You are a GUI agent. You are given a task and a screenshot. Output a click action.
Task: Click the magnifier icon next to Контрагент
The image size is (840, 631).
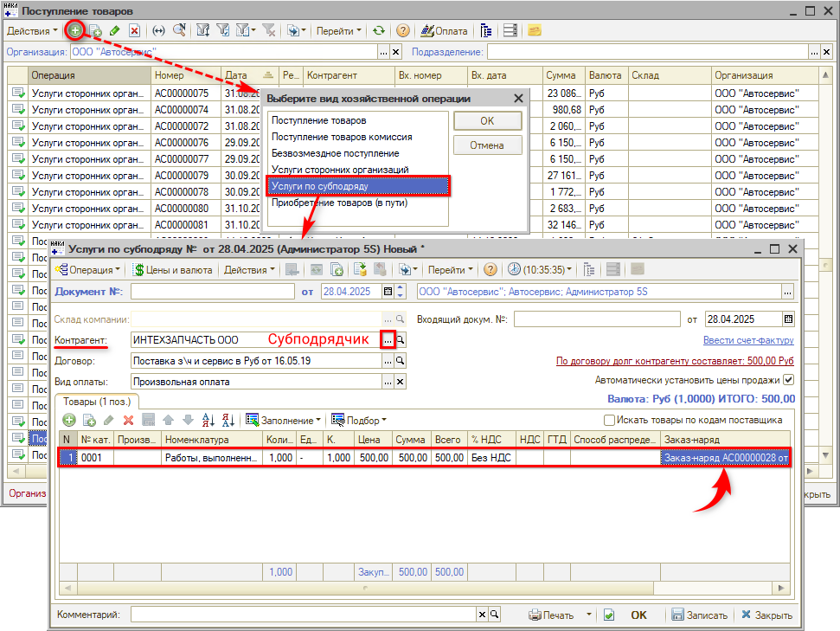pos(401,340)
